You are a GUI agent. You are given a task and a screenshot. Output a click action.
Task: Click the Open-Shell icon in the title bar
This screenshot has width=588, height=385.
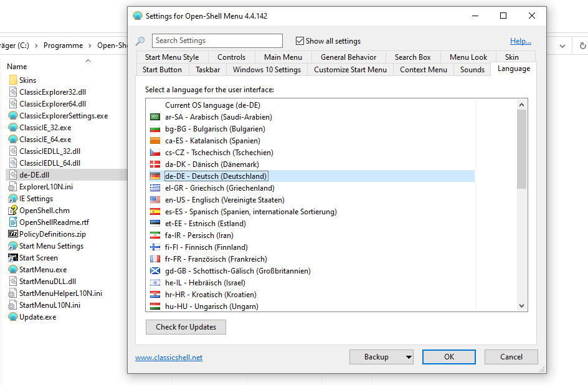coord(137,16)
